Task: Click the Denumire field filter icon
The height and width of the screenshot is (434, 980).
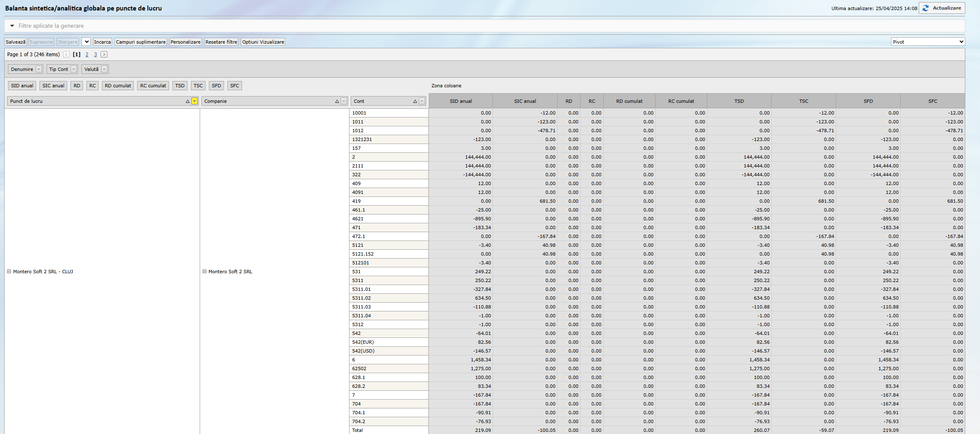Action: pos(39,69)
